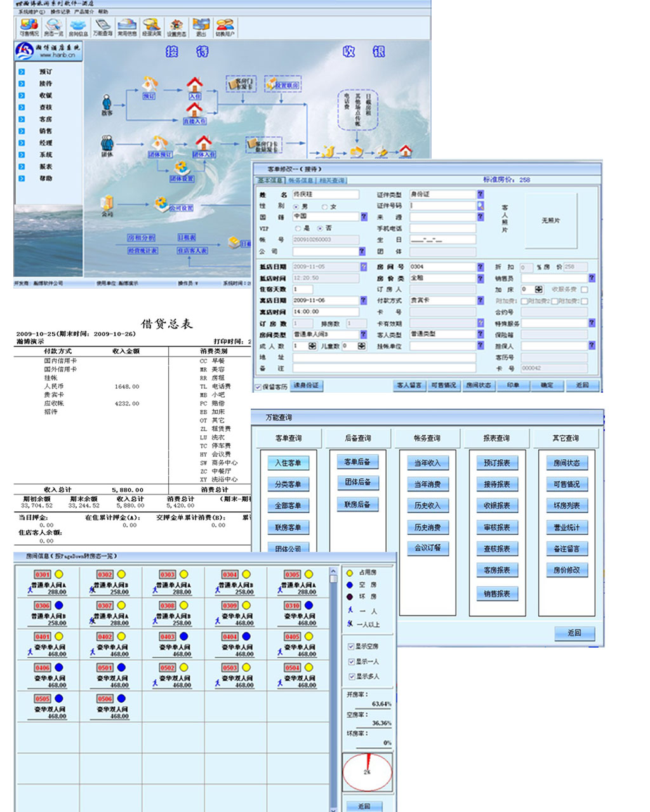Switch to the 相关查询 tab
650x812 pixels.
point(332,181)
